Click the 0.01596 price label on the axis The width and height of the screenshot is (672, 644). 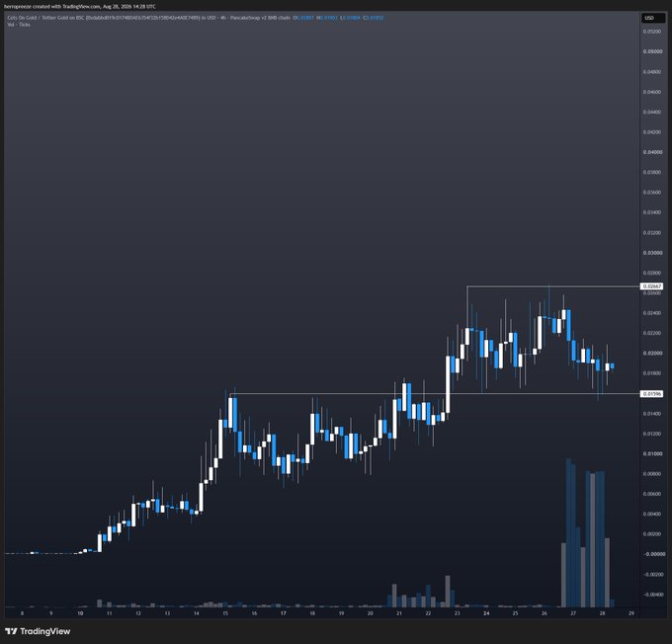(x=652, y=393)
